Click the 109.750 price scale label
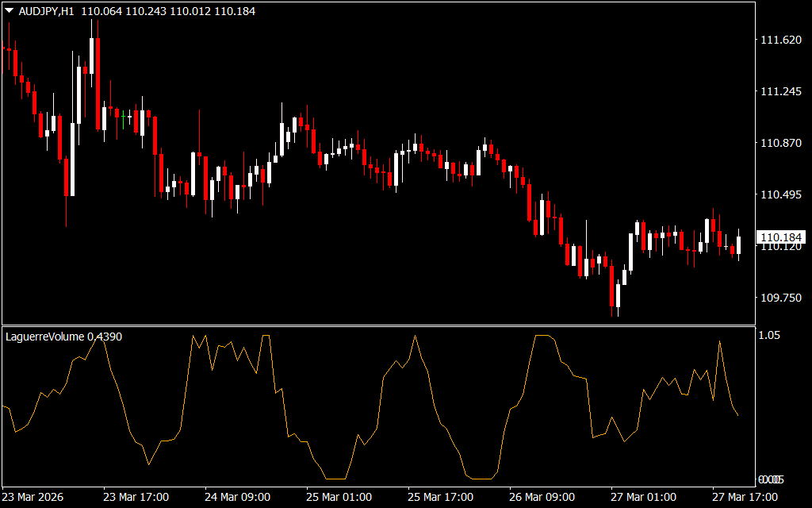812x508 pixels. [781, 297]
